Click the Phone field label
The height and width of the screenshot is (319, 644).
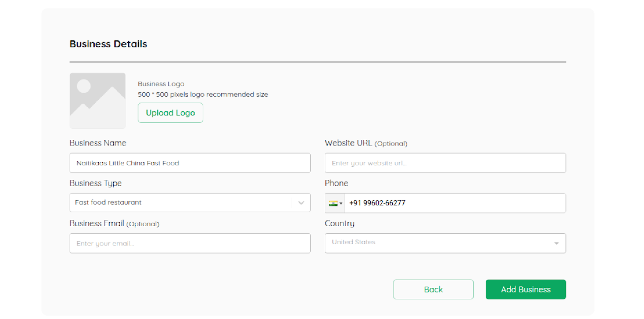336,183
